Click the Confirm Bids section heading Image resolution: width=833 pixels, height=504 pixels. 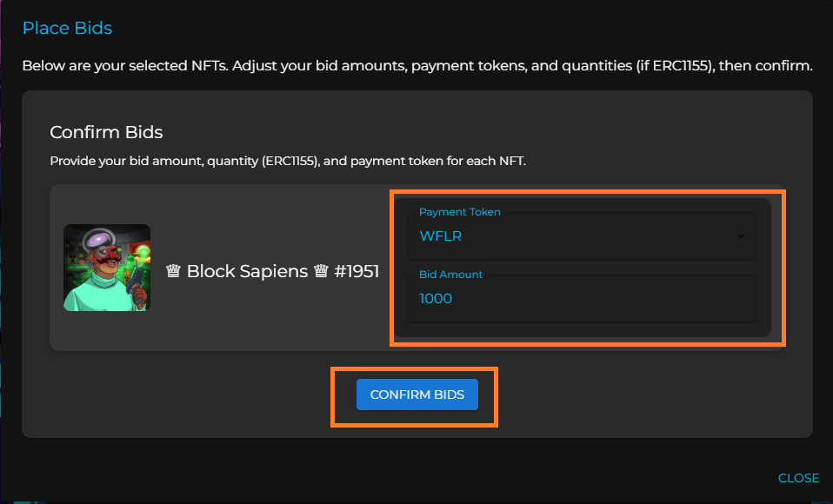(x=106, y=133)
